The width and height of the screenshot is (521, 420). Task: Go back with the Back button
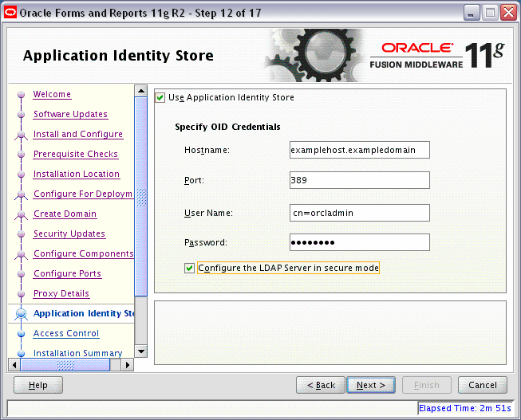pyautogui.click(x=321, y=385)
